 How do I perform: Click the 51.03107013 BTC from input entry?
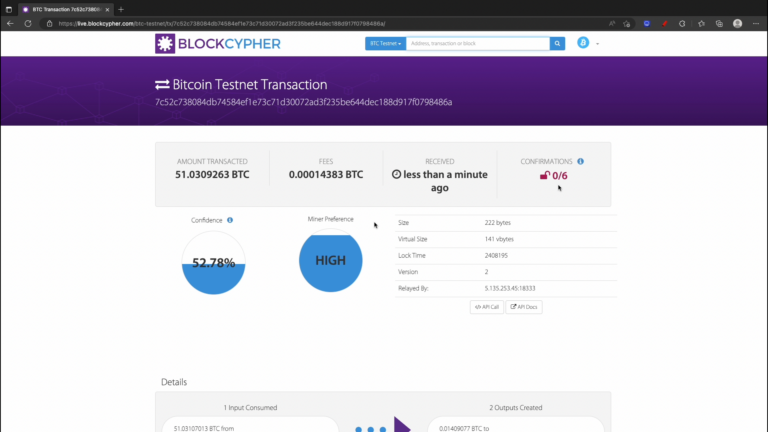click(204, 428)
